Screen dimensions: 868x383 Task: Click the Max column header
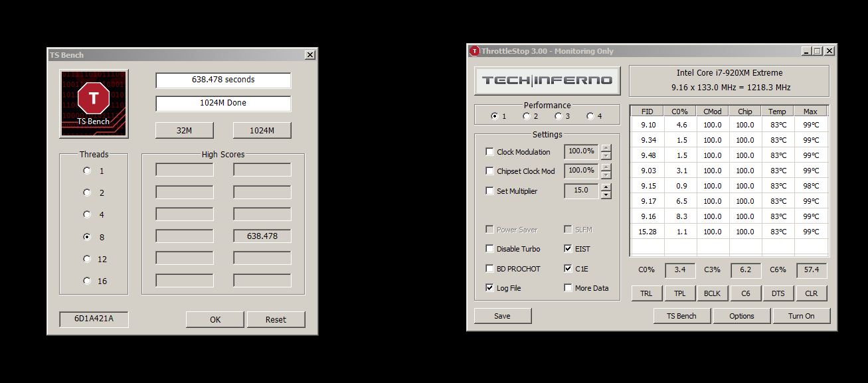coord(811,112)
